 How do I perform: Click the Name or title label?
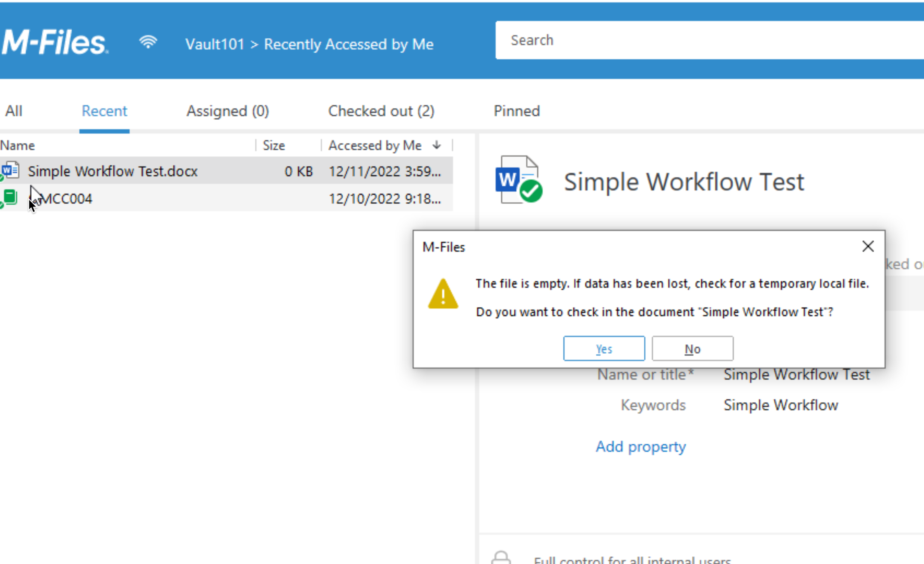[x=645, y=374]
